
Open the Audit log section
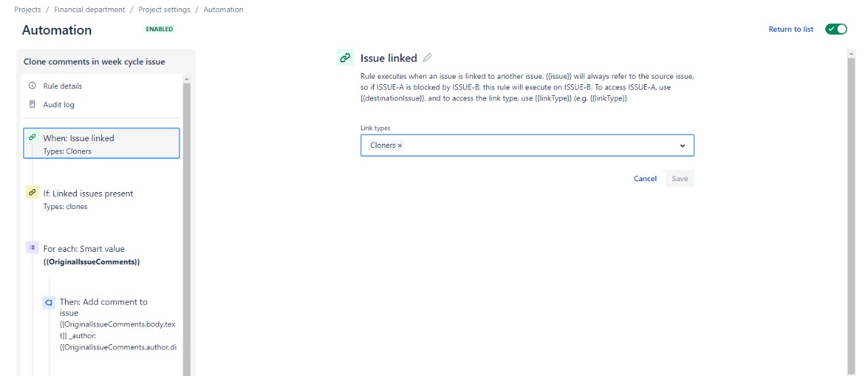click(x=59, y=105)
